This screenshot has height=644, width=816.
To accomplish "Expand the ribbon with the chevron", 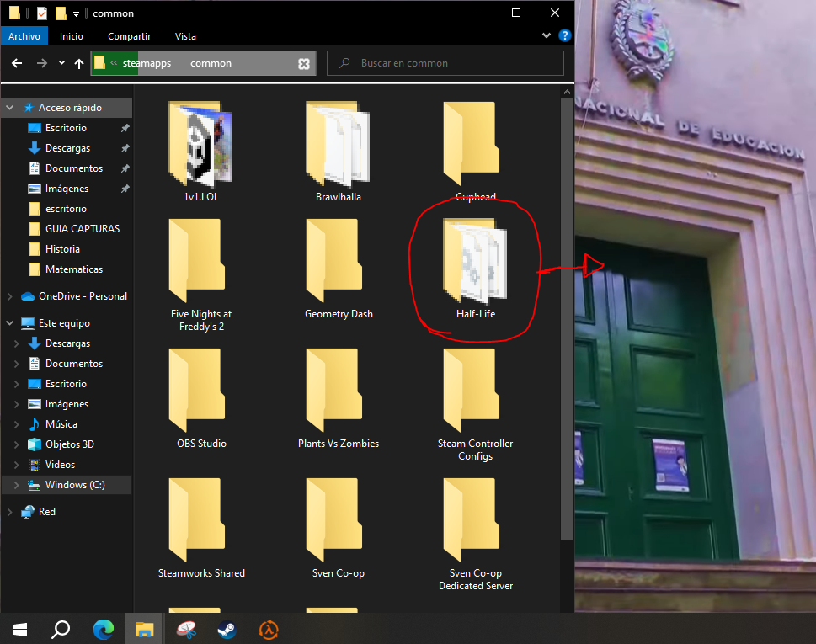I will click(x=546, y=35).
